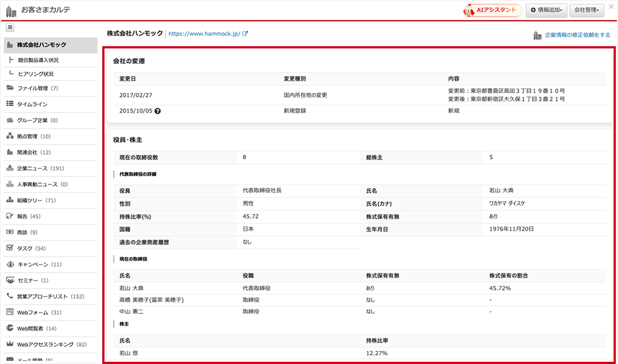Click the help question mark next to 2015/10/05

coord(158,111)
